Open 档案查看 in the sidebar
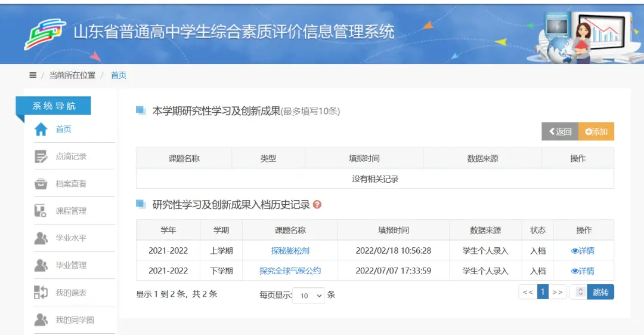Screen dimensions: 644x335 (71, 183)
